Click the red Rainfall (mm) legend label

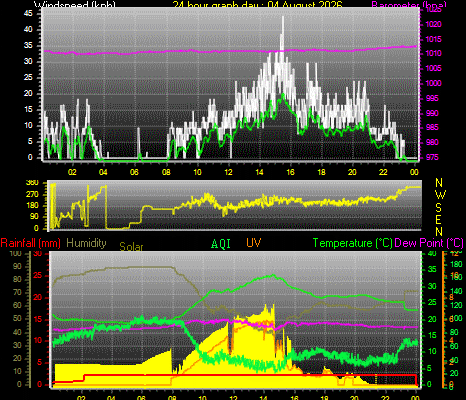(x=30, y=243)
